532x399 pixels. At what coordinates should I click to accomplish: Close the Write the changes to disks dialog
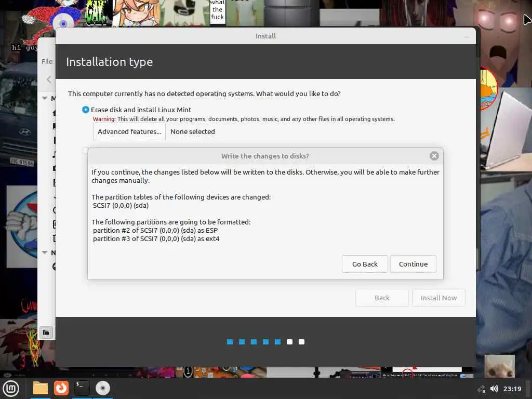tap(434, 156)
